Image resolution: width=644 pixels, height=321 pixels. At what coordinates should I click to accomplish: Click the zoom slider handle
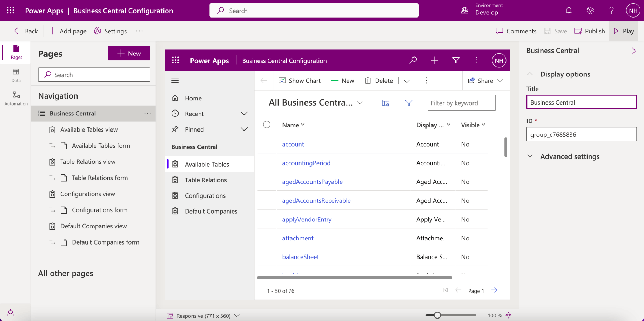click(437, 315)
